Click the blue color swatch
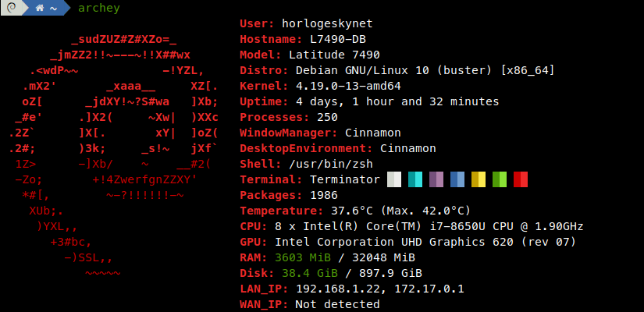This screenshot has height=312, width=644. click(x=457, y=179)
